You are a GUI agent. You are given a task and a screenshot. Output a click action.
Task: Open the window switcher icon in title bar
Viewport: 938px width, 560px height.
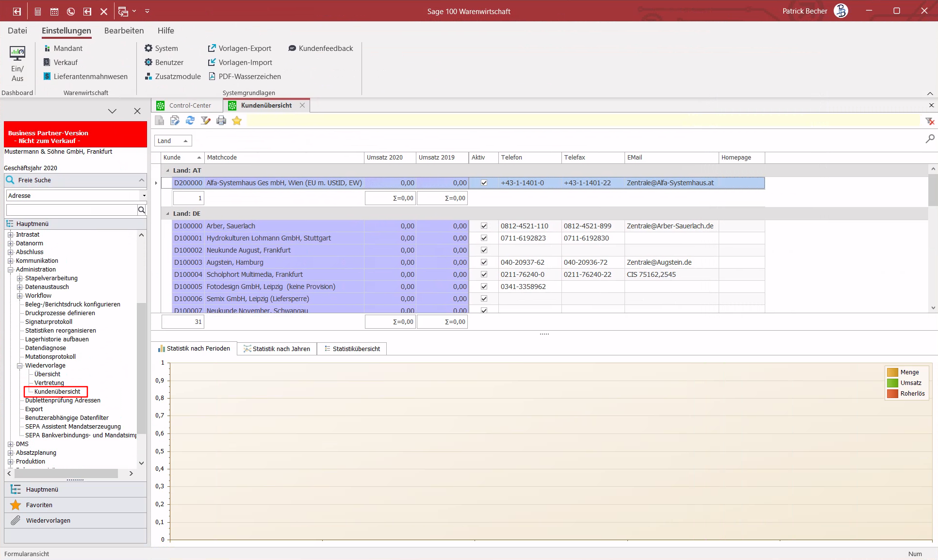123,11
